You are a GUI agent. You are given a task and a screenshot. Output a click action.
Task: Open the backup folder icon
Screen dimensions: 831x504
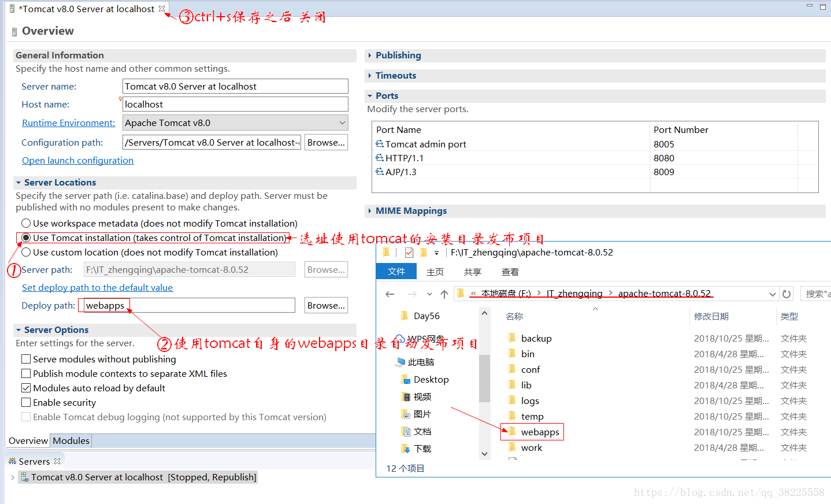512,338
